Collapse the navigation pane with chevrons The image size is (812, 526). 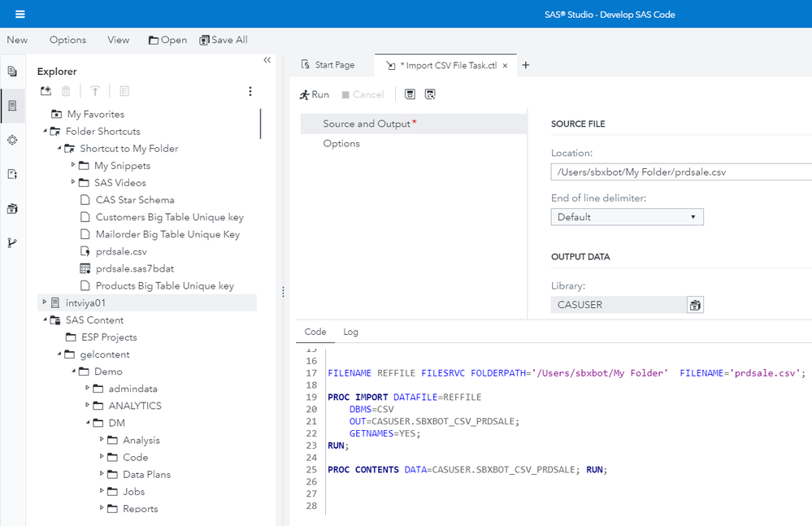(x=267, y=60)
